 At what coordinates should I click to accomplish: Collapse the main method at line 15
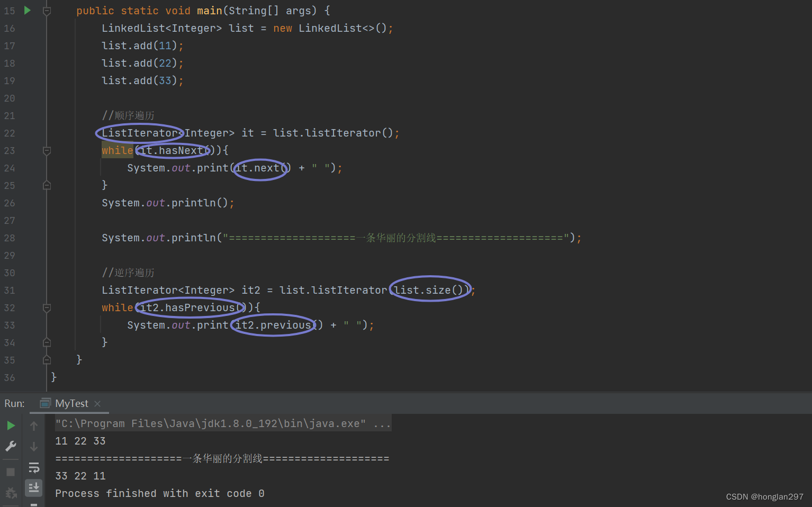pos(47,11)
